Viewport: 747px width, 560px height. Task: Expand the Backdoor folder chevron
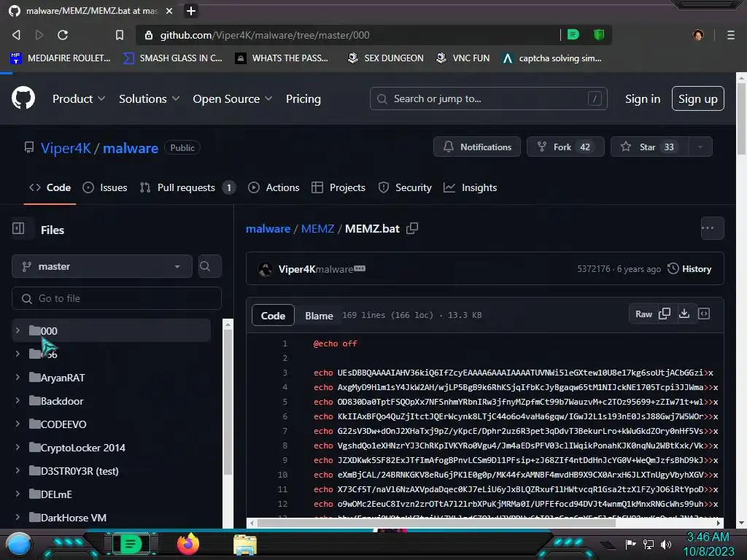(18, 400)
